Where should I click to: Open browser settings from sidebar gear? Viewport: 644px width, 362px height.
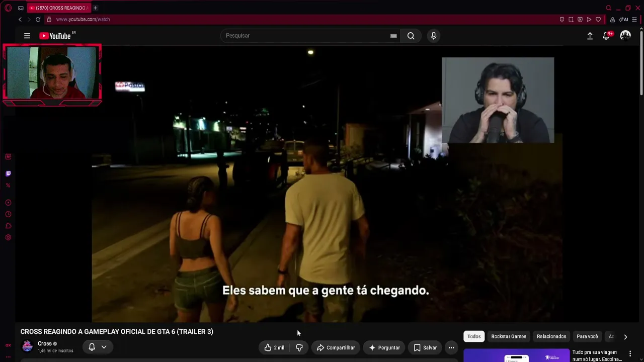coord(8,238)
